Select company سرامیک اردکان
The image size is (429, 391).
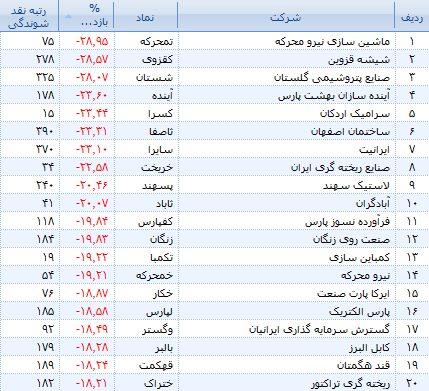click(355, 113)
